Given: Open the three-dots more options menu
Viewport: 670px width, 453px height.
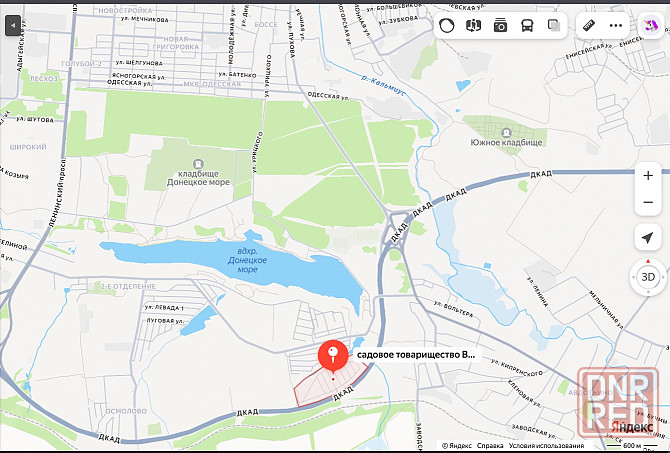Looking at the screenshot, I should pyautogui.click(x=616, y=26).
